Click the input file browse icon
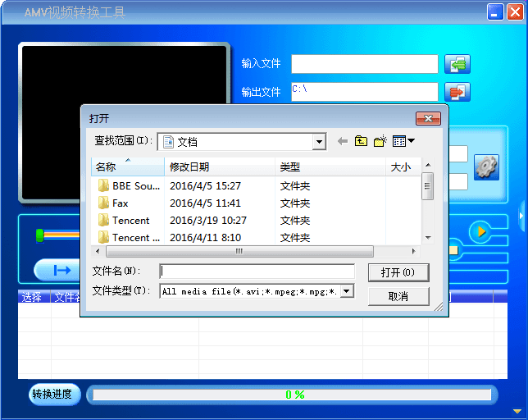Image resolution: width=528 pixels, height=420 pixels. point(457,64)
